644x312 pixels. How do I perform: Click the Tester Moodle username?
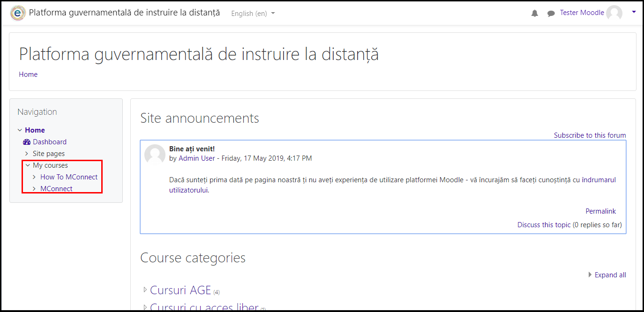point(582,13)
